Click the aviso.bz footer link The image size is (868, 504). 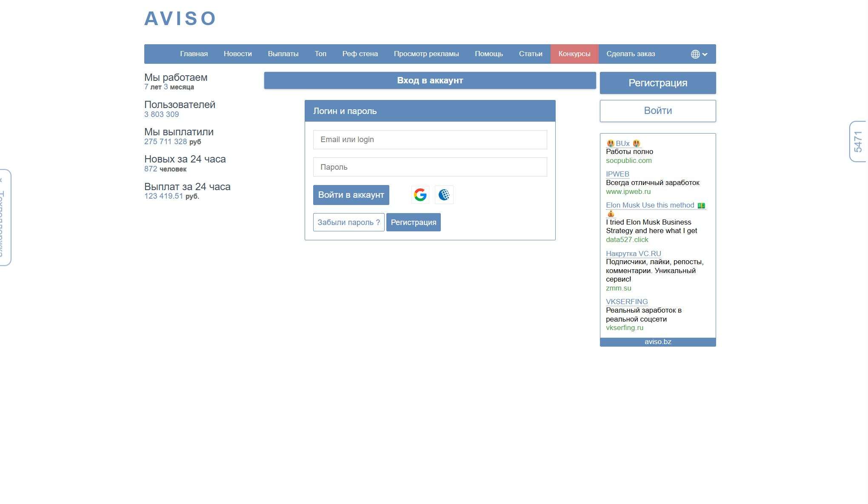pos(657,342)
